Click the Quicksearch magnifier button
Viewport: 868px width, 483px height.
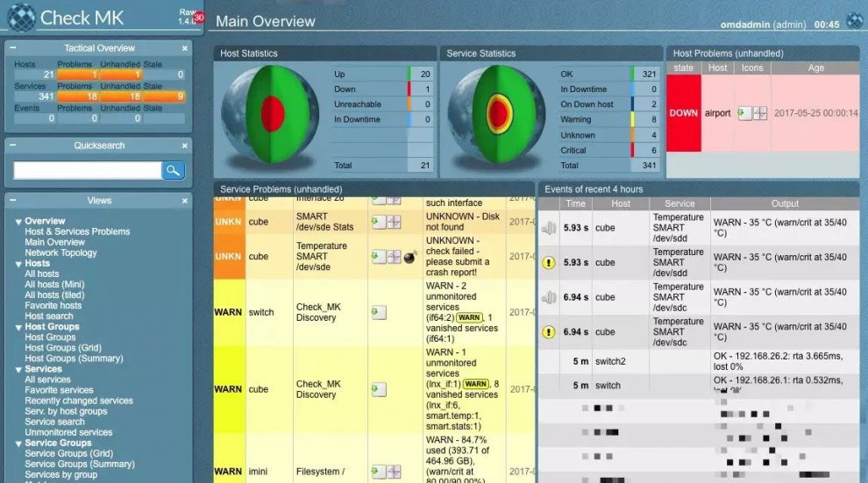click(173, 171)
